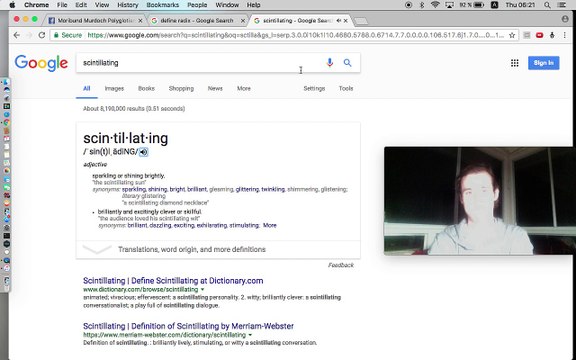Click the browser address bar URL

295,35
